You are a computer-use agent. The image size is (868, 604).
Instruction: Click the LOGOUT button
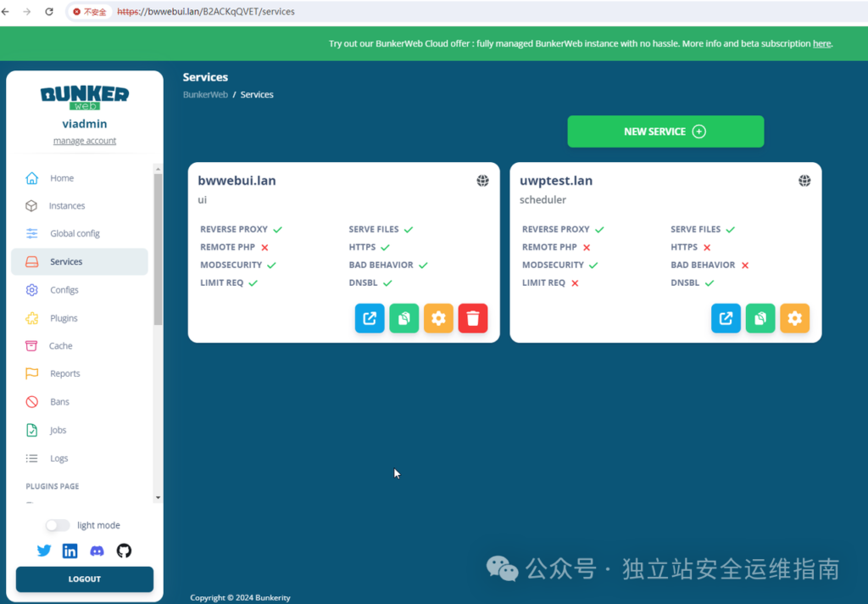85,579
